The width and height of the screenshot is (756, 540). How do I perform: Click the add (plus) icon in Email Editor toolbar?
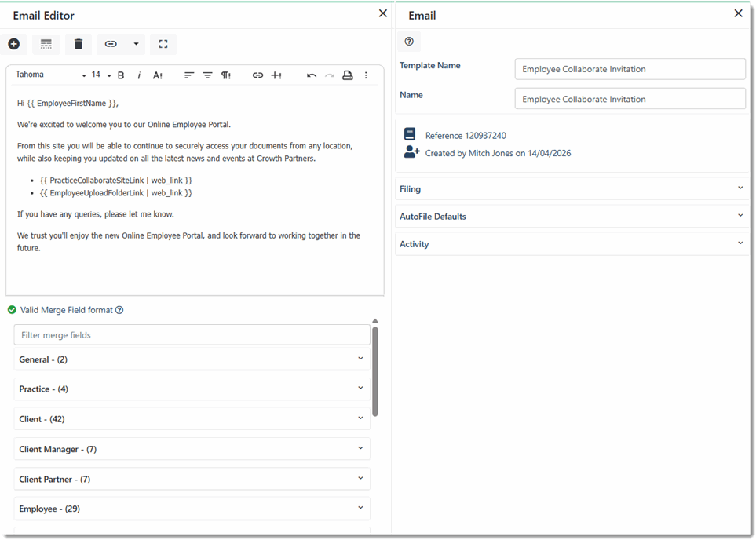click(x=14, y=44)
